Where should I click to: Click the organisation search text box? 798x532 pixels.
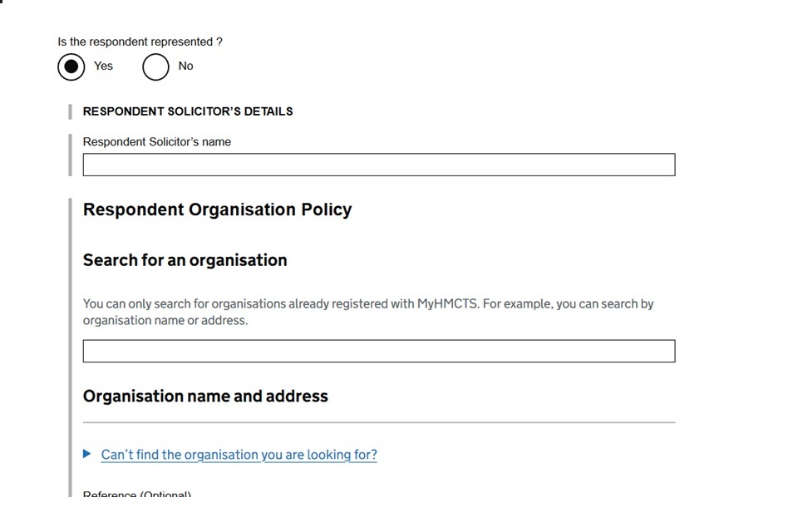pyautogui.click(x=378, y=351)
